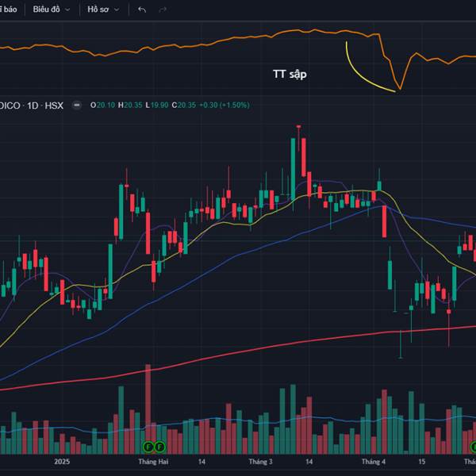Select the 'TT sập' text annotation
The height and width of the screenshot is (476, 476).
pyautogui.click(x=290, y=75)
